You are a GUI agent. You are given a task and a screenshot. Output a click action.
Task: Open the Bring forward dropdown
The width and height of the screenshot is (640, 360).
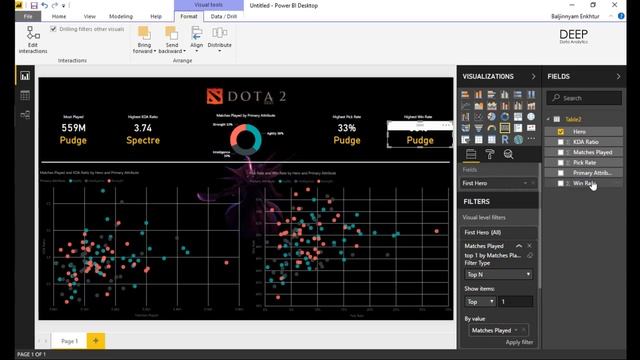click(x=144, y=40)
